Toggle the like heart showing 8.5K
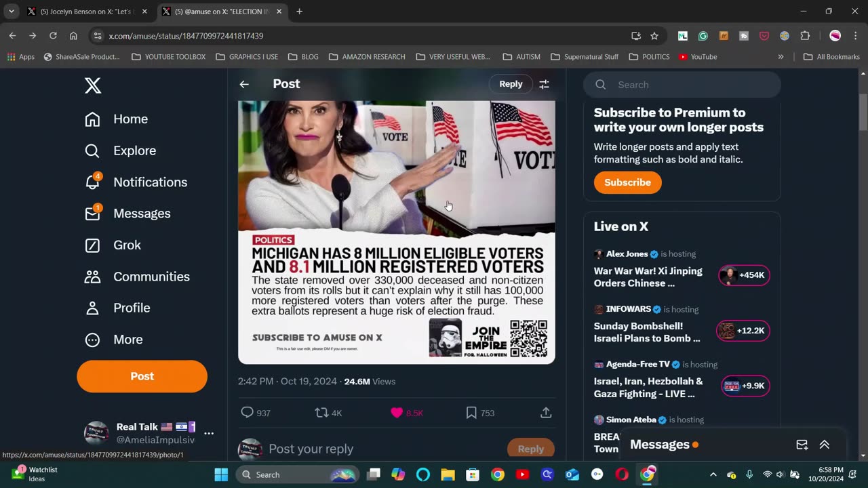 tap(397, 413)
